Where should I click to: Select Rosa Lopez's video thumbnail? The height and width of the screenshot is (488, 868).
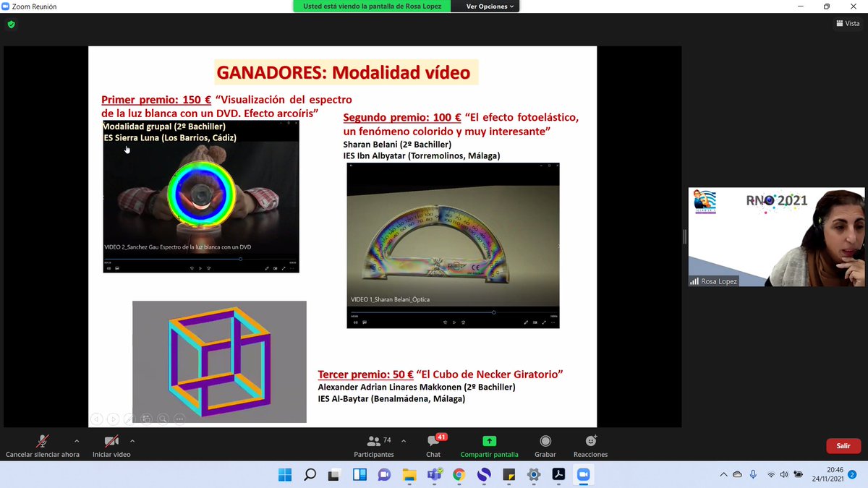776,237
